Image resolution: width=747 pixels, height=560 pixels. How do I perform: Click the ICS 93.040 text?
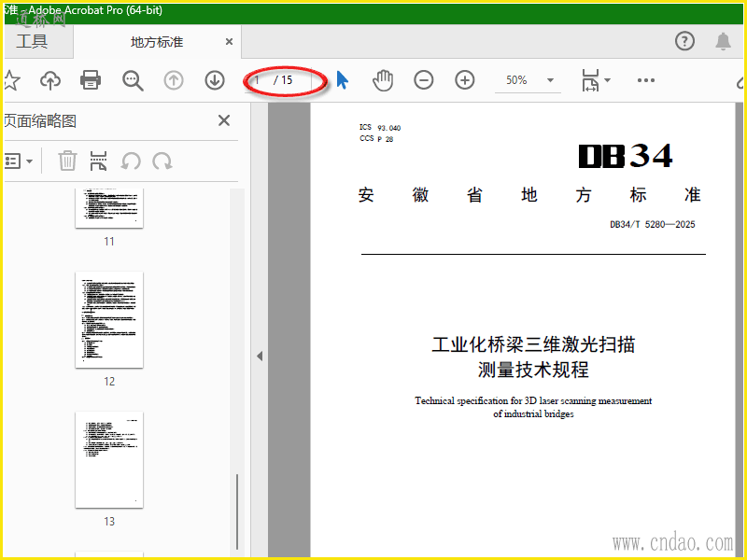tap(380, 127)
